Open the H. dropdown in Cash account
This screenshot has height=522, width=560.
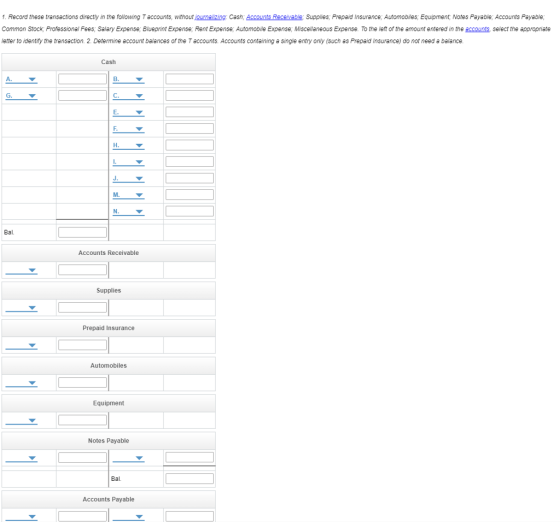129,145
